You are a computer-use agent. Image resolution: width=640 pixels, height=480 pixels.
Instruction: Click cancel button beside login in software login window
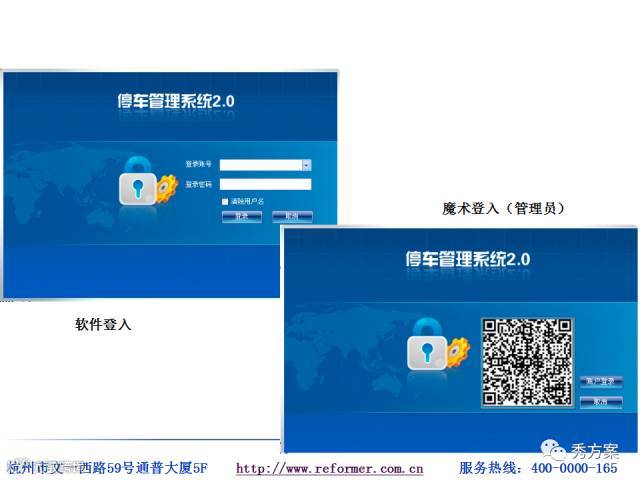[x=292, y=216]
